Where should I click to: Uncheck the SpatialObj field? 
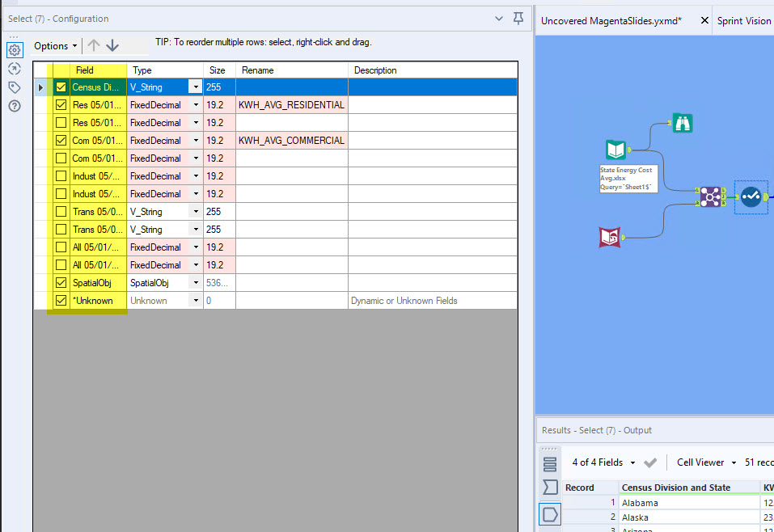pos(61,282)
